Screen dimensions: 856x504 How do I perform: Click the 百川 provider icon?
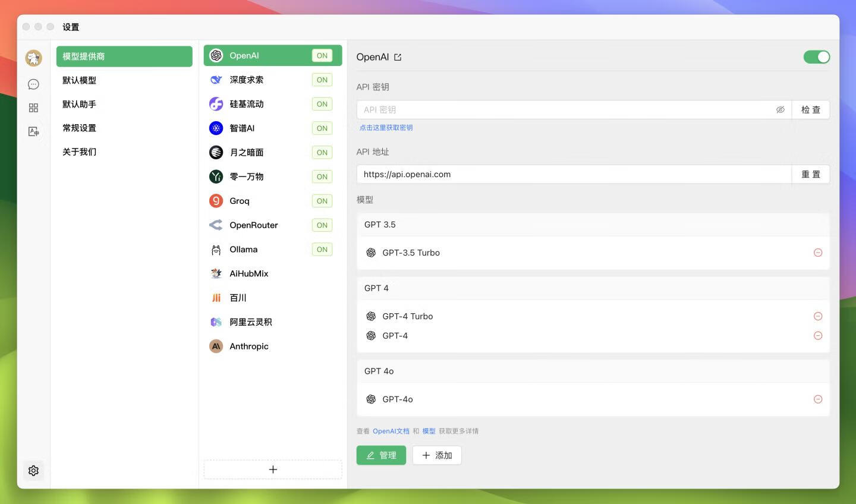(x=216, y=298)
